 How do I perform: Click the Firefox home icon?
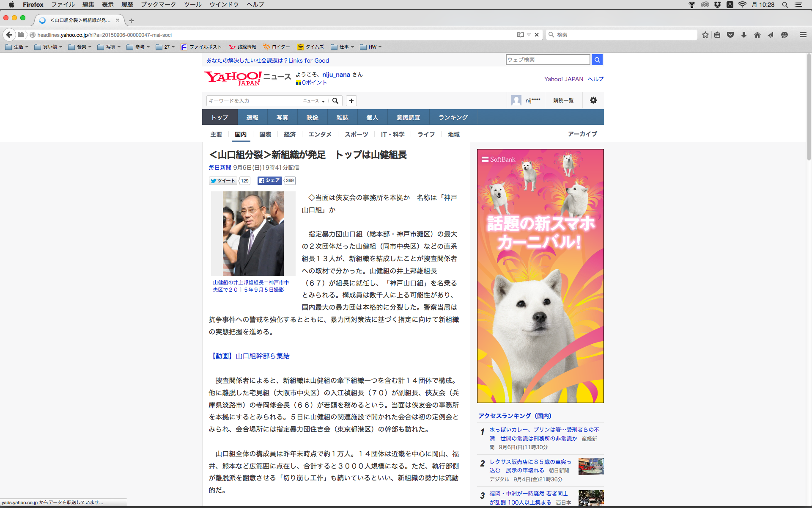pyautogui.click(x=757, y=35)
